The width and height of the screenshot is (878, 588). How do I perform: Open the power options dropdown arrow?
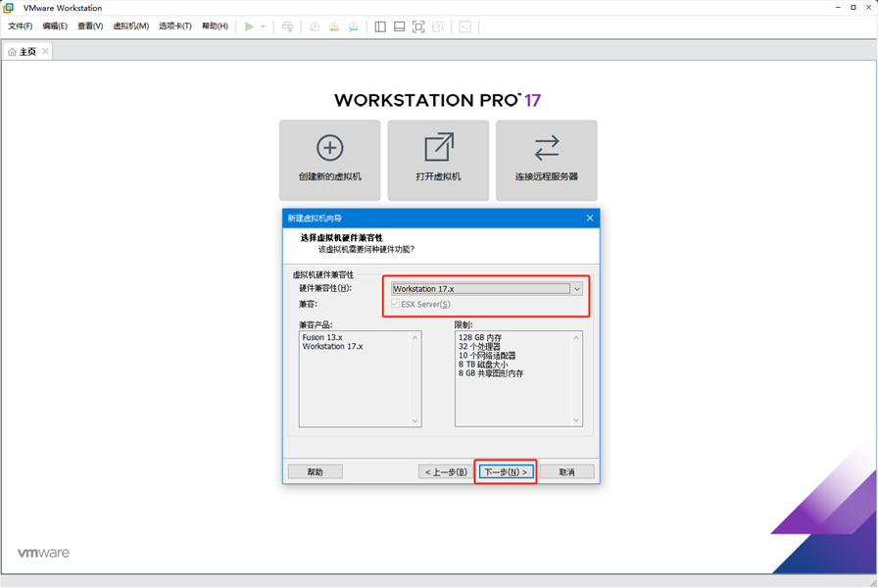264,26
